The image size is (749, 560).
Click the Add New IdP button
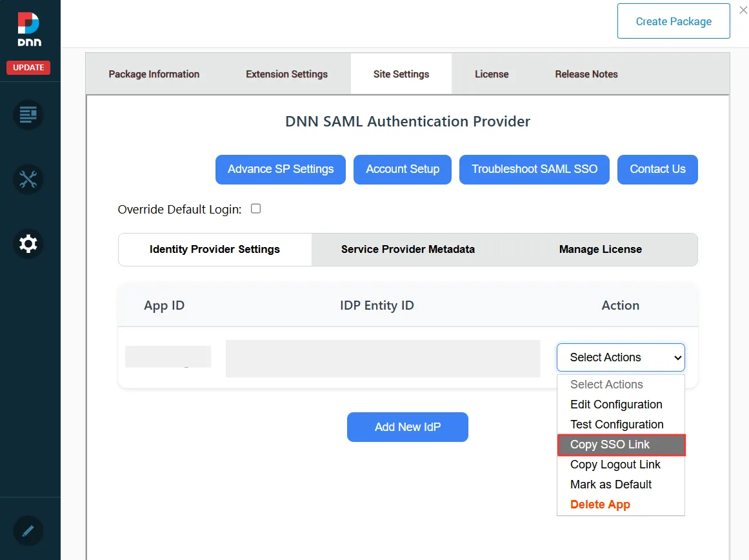[408, 427]
